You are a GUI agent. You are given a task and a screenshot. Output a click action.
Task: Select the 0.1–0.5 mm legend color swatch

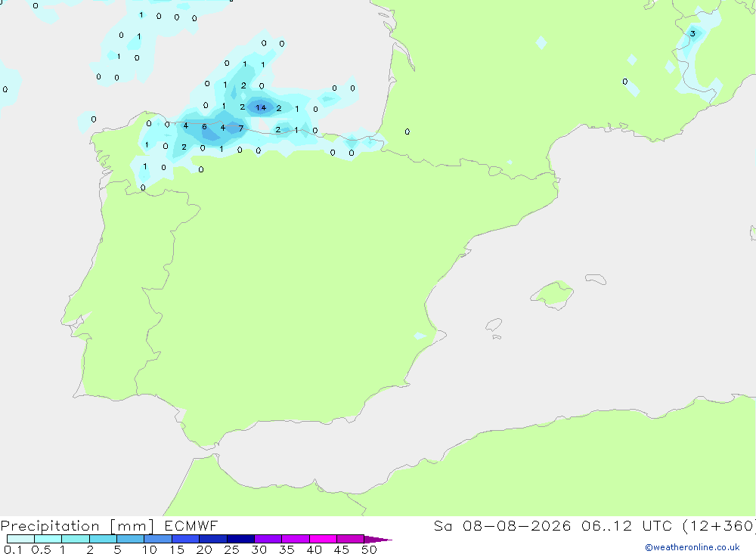coord(20,539)
